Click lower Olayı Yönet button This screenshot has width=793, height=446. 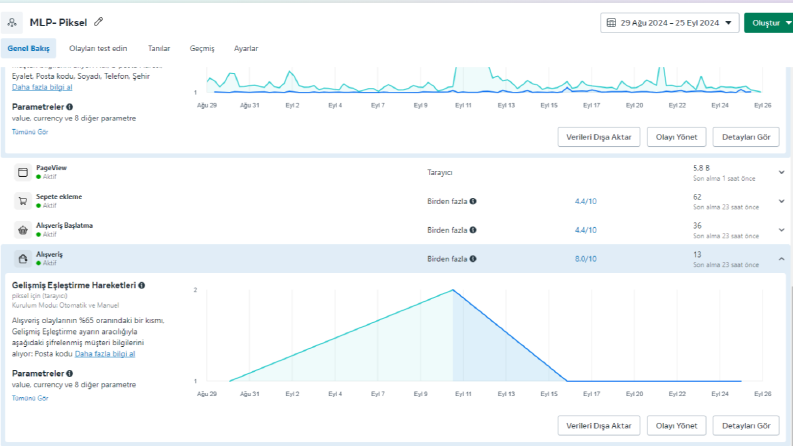click(676, 426)
